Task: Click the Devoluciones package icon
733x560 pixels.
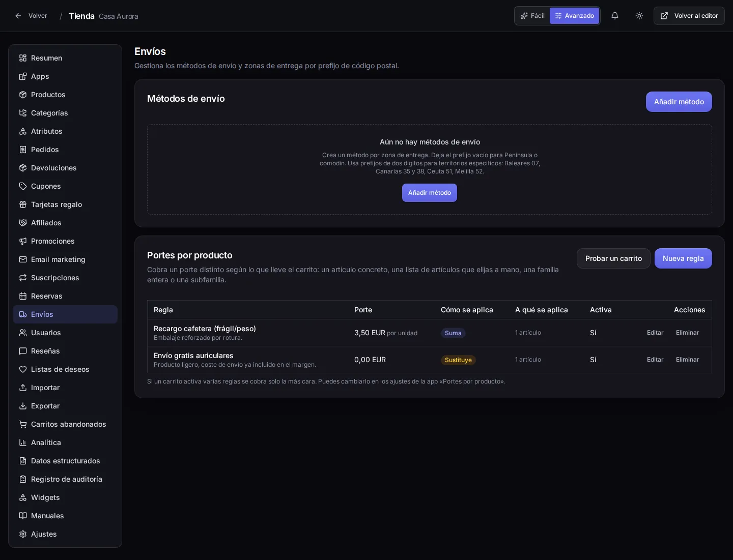Action: [23, 168]
